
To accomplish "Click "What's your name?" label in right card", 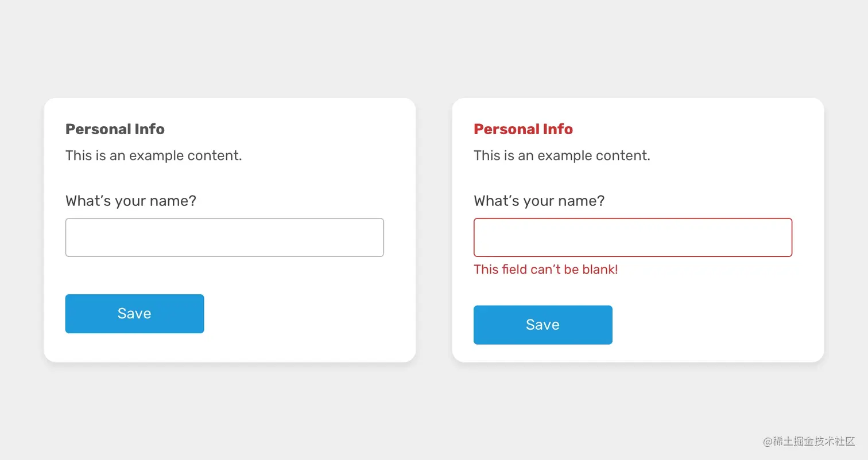I will point(539,201).
